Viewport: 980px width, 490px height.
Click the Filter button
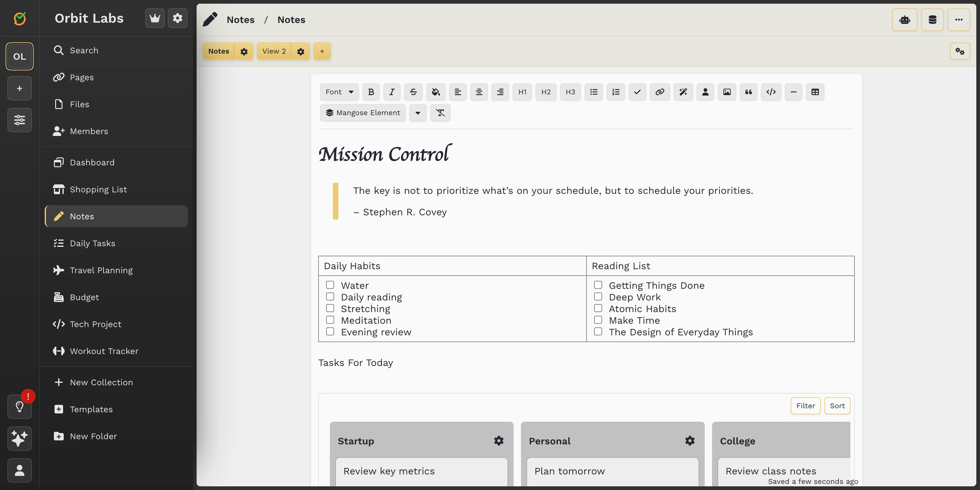point(805,405)
